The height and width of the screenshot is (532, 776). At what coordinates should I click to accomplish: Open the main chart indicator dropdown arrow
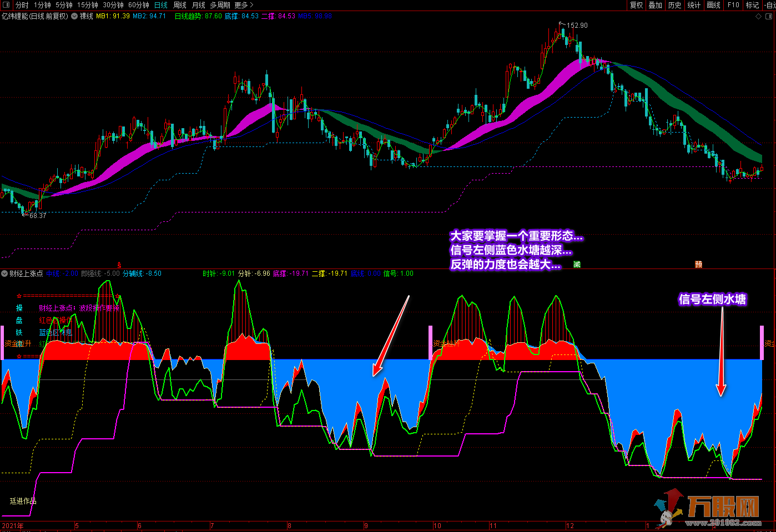pyautogui.click(x=74, y=16)
